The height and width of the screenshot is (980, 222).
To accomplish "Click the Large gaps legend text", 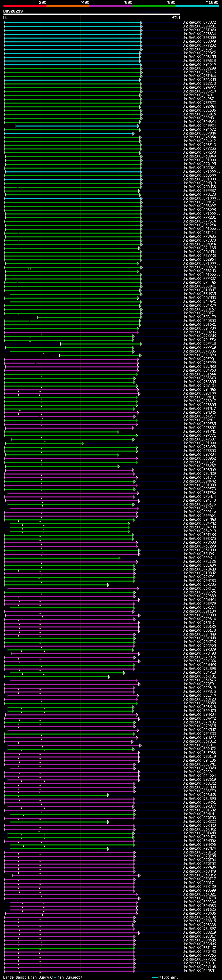I will [x=43, y=977].
